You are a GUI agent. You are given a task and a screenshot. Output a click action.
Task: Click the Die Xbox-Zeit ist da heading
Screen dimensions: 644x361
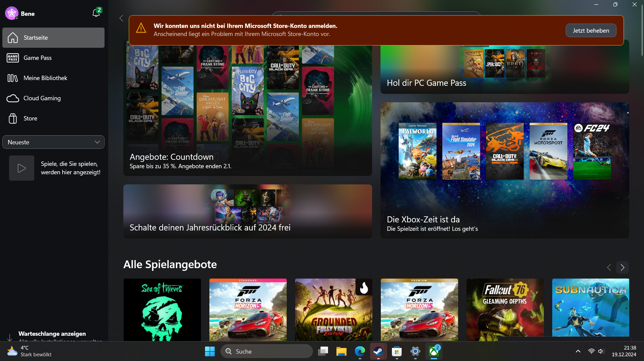pyautogui.click(x=423, y=219)
